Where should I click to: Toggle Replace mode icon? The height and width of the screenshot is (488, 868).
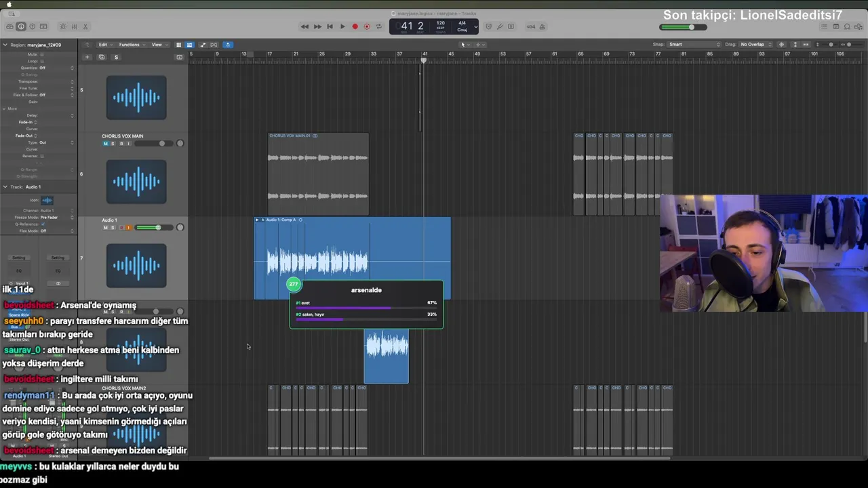(x=488, y=26)
